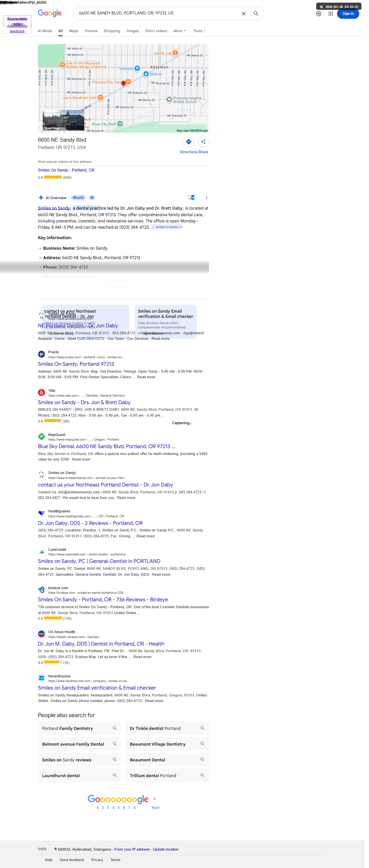The width and height of the screenshot is (369, 868).
Task: Click the Google logo
Action: click(50, 13)
